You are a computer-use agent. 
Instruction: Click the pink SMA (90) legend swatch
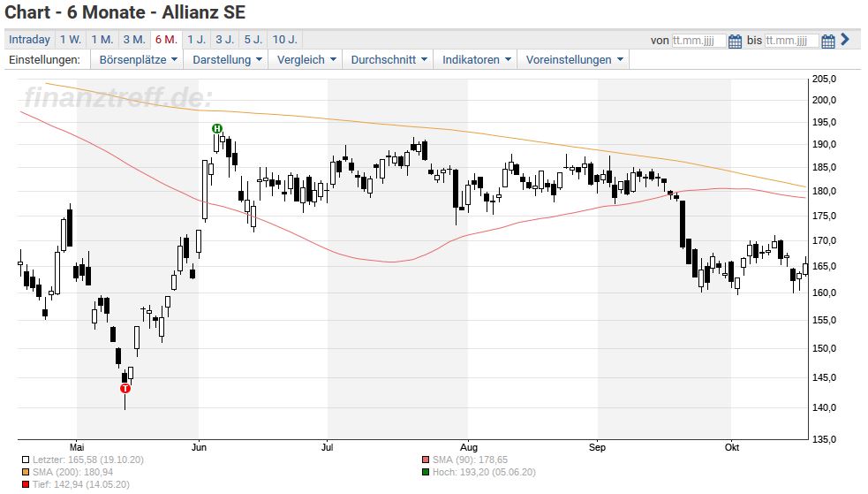click(425, 460)
